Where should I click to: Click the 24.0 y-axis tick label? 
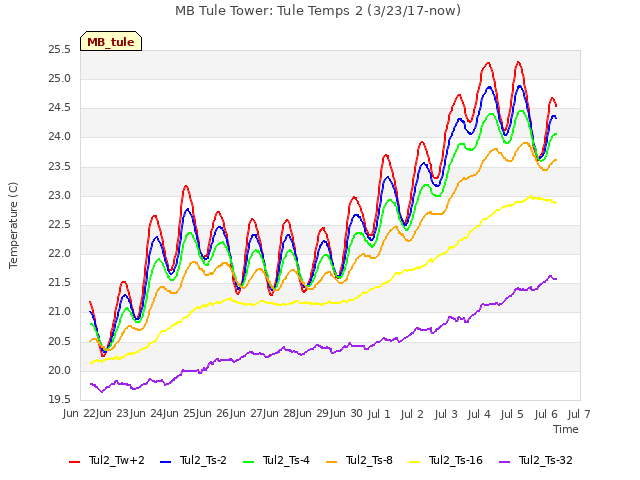pyautogui.click(x=59, y=137)
